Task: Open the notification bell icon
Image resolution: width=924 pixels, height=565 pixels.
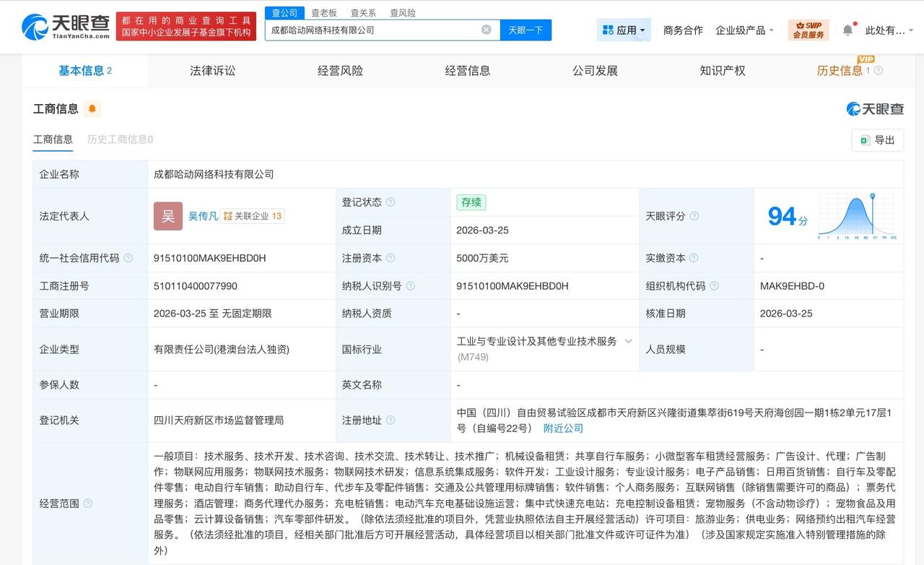Action: [847, 29]
